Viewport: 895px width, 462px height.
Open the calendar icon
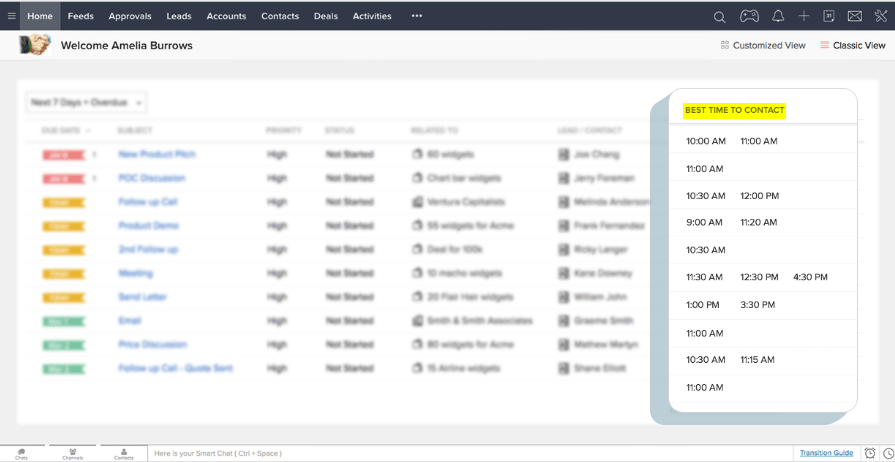[x=829, y=16]
